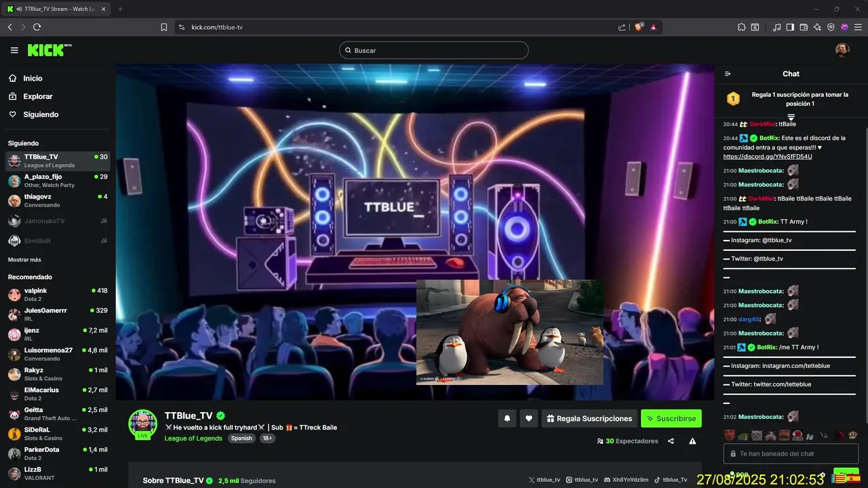Click Regala Suscripciones button
868x488 pixels.
click(589, 419)
